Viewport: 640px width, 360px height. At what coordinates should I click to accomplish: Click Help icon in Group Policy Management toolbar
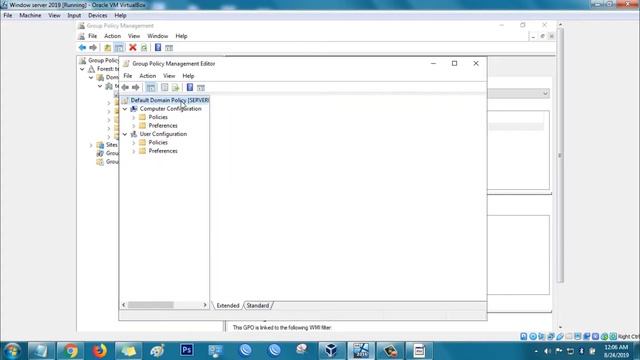pyautogui.click(x=158, y=48)
